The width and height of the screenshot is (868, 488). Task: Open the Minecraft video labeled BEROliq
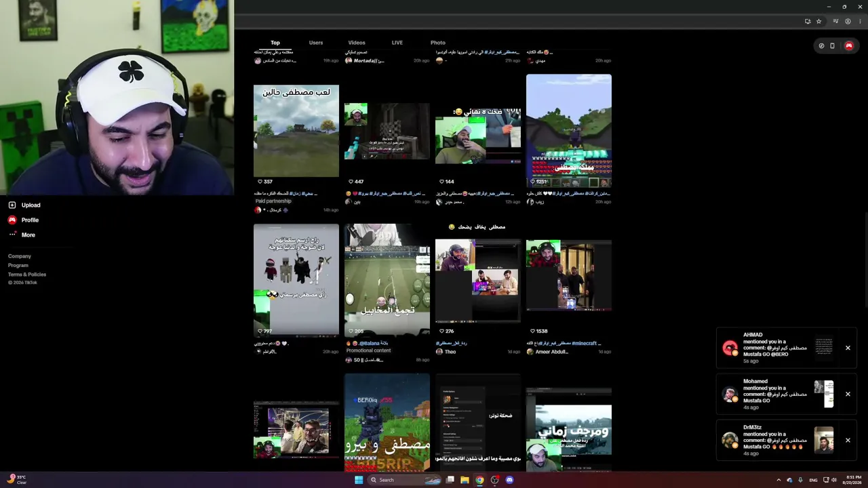pyautogui.click(x=387, y=422)
